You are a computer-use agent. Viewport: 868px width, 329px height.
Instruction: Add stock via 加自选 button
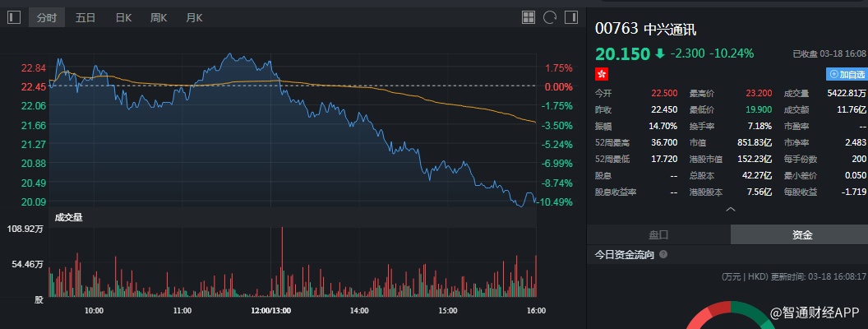pyautogui.click(x=846, y=74)
